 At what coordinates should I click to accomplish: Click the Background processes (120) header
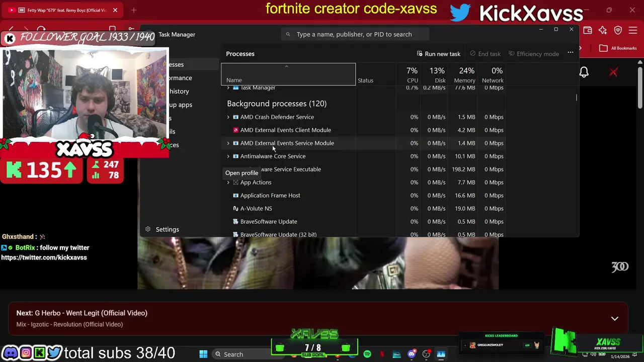(x=277, y=104)
